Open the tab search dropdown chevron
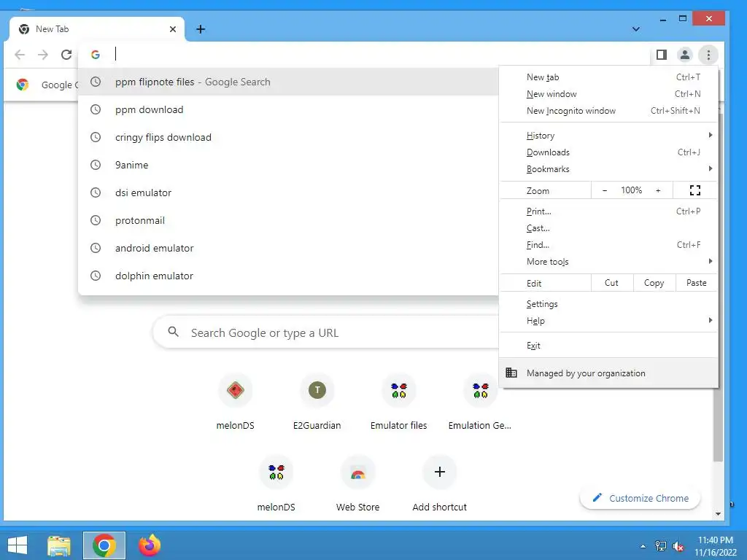 coord(635,29)
